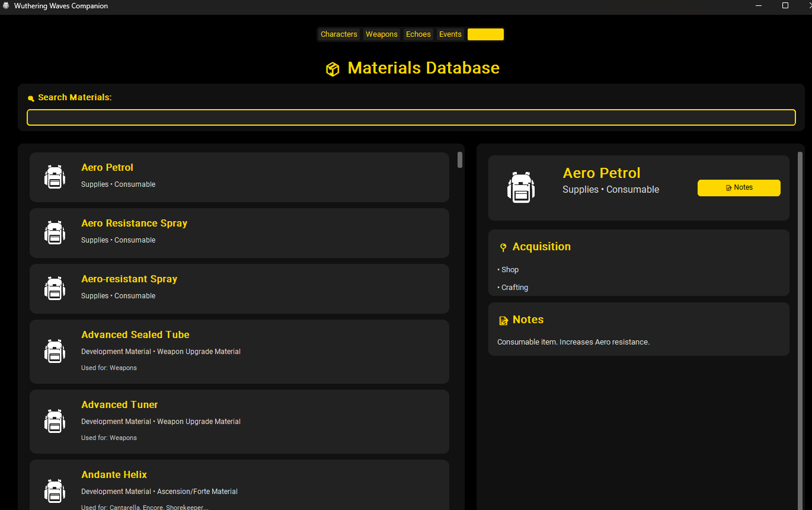Click 'Supplies • Consumable' under Aero-resistant Spray
This screenshot has width=812, height=510.
119,296
